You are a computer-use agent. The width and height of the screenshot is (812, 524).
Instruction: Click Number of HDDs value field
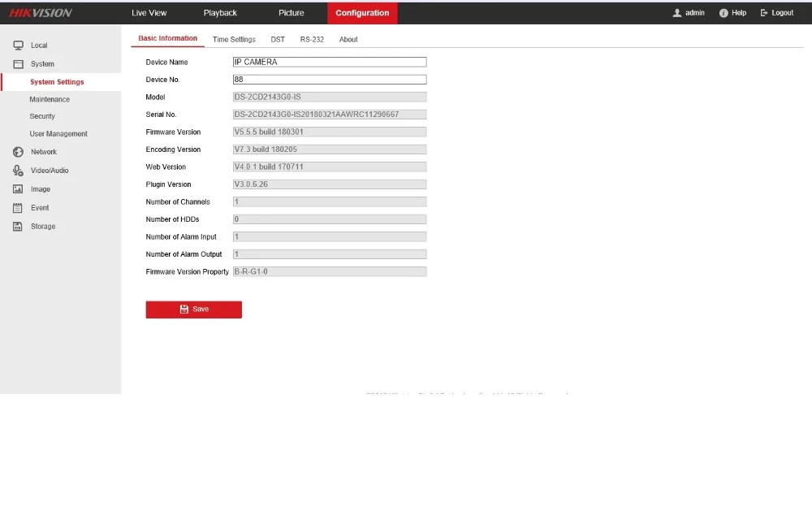click(x=330, y=219)
